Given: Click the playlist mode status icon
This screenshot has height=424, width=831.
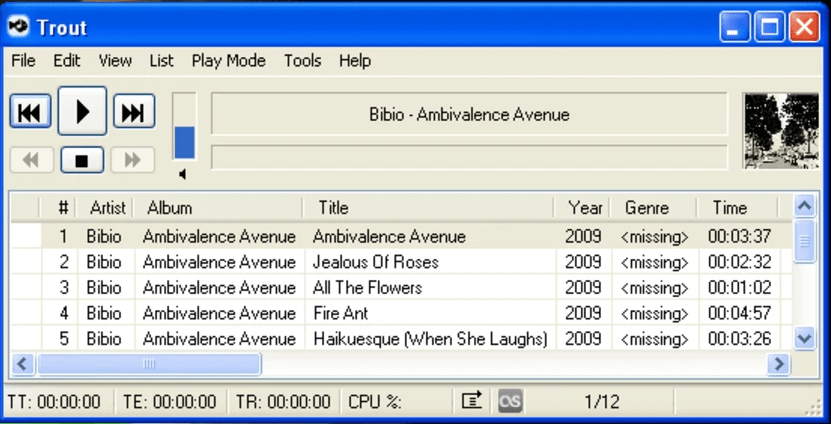Looking at the screenshot, I should 471,401.
